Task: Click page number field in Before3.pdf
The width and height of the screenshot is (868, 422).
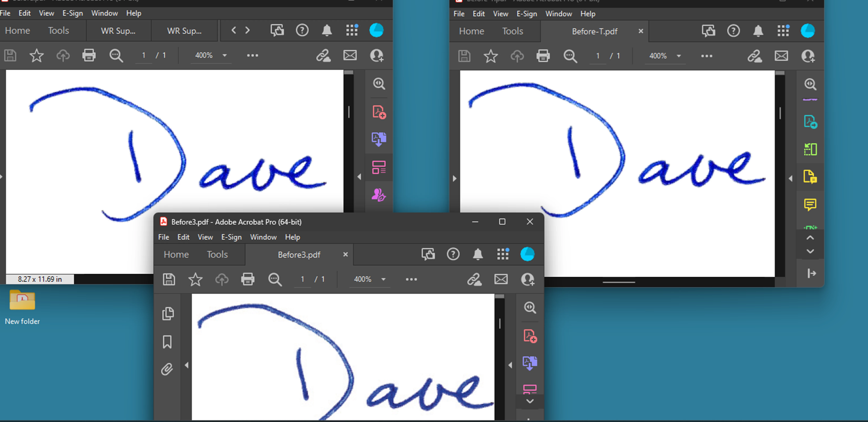Action: click(302, 279)
